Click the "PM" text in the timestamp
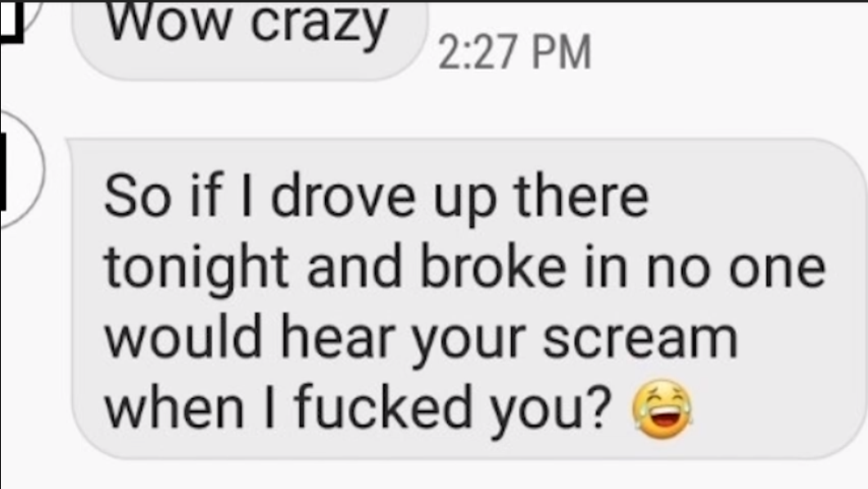The width and height of the screenshot is (868, 489). (561, 52)
